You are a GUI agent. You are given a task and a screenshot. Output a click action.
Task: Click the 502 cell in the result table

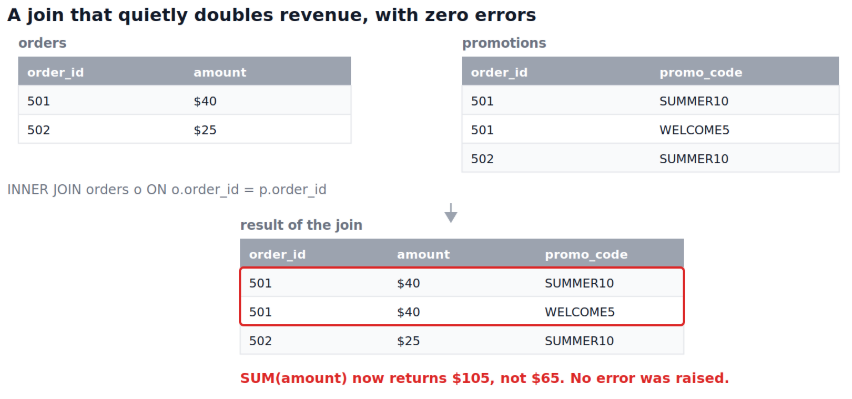pyautogui.click(x=260, y=341)
